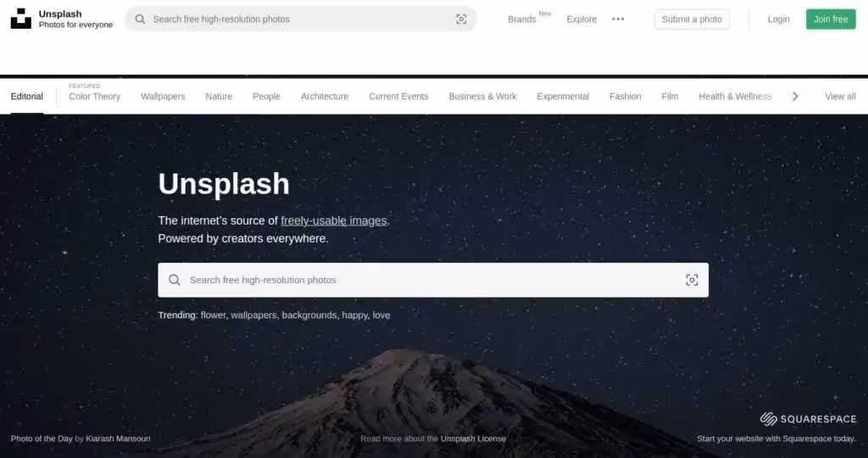Viewport: 868px width, 458px height.
Task: Click the View all topics link
Action: coord(840,97)
